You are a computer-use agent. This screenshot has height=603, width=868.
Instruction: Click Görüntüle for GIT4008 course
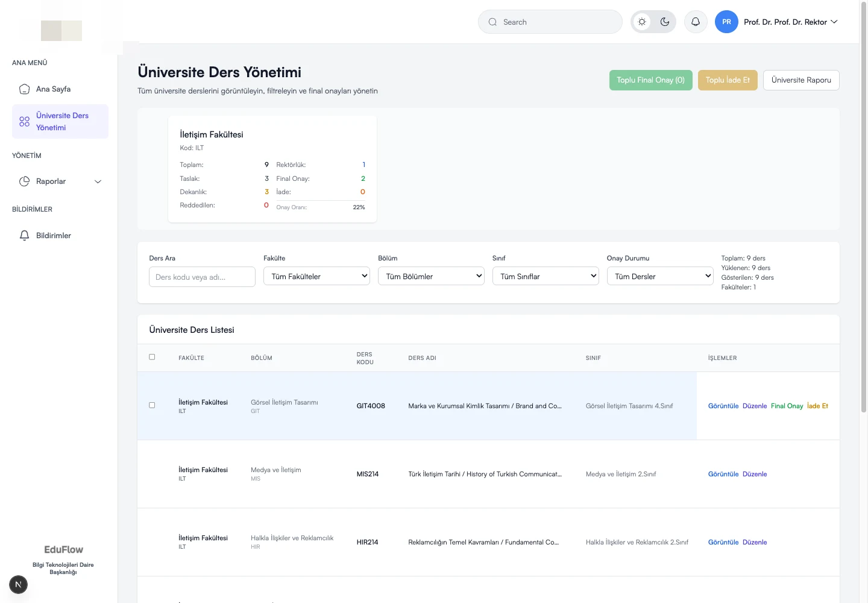(723, 406)
